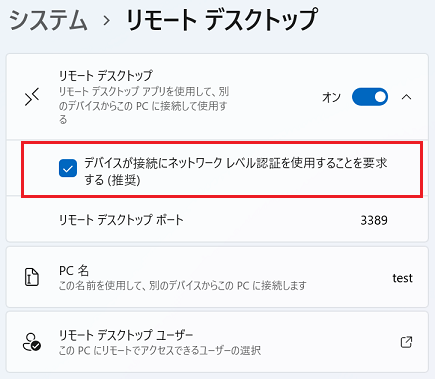Screen dimensions: 435x379
Task: Select the port number 3389
Action: click(x=374, y=220)
